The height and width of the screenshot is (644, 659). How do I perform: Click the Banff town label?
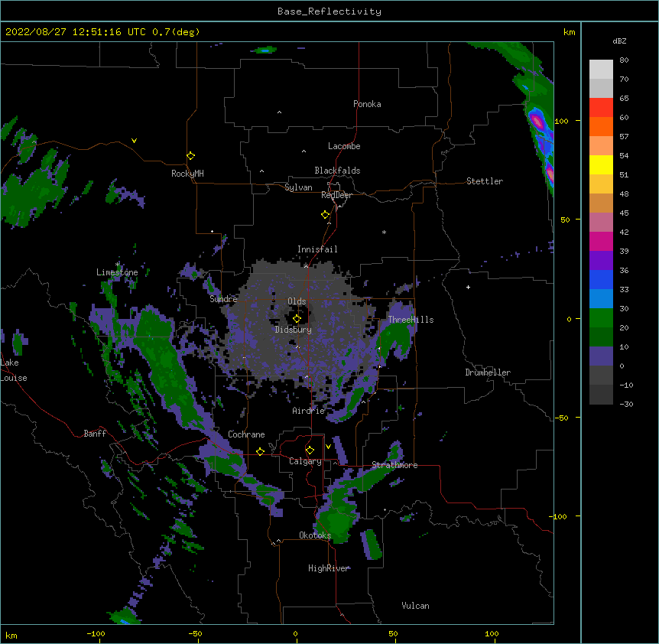coord(95,434)
